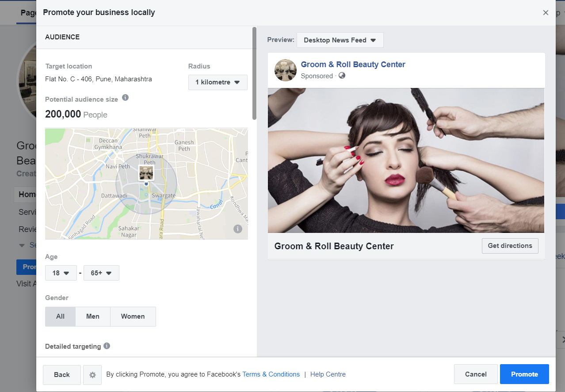
Task: Close the Promote your business dialog
Action: (x=546, y=12)
